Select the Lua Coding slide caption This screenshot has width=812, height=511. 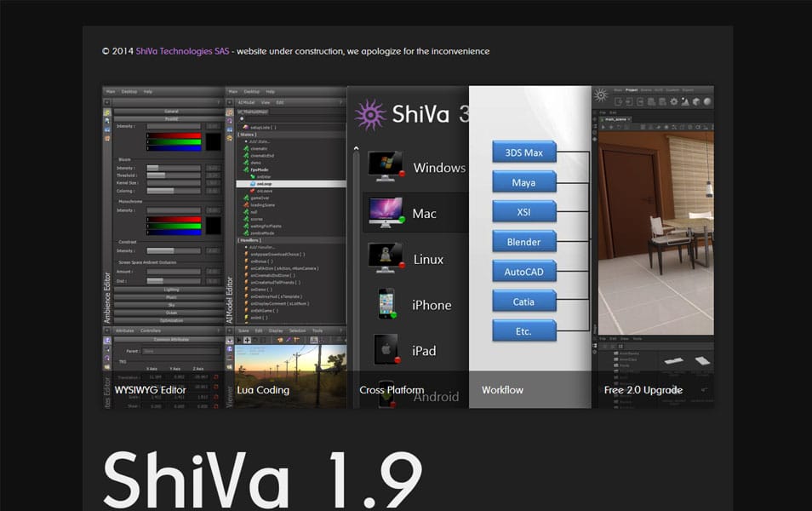point(263,390)
